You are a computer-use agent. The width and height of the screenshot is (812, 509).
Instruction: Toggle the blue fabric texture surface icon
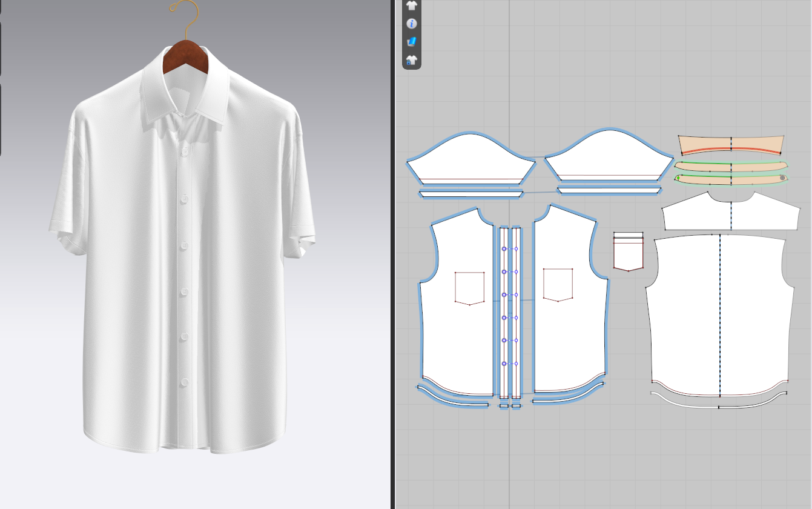pyautogui.click(x=412, y=42)
